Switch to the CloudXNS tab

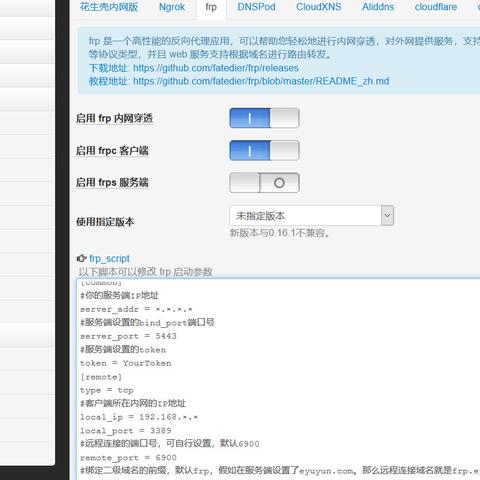[319, 7]
